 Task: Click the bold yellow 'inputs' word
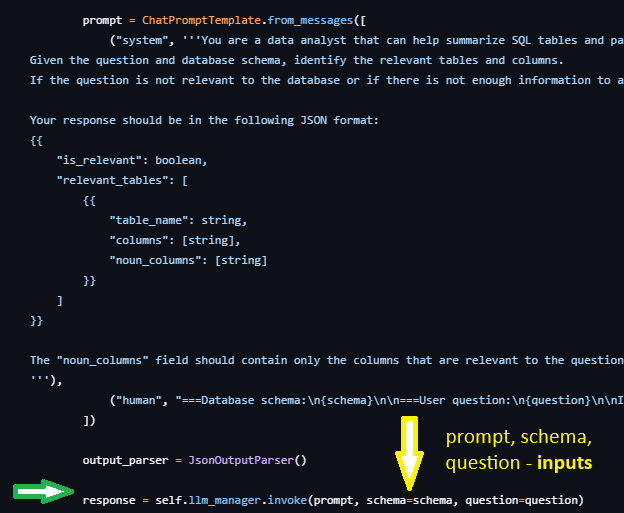coord(564,463)
